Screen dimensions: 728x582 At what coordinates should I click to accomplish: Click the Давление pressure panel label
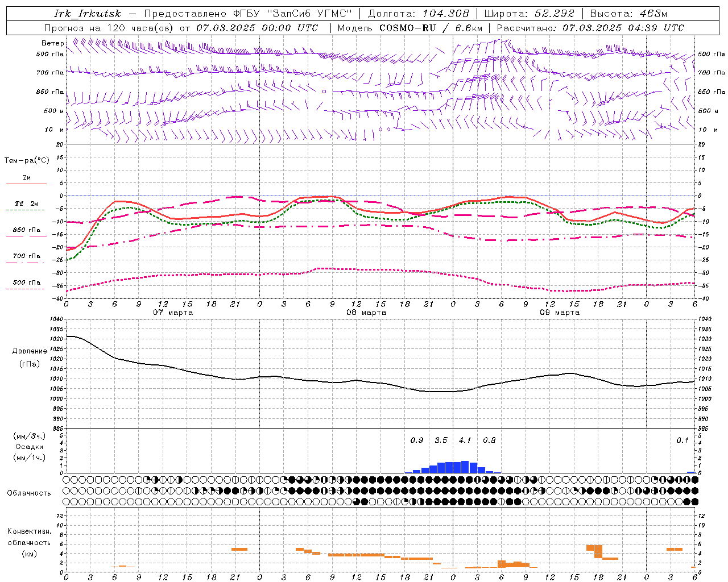30,351
